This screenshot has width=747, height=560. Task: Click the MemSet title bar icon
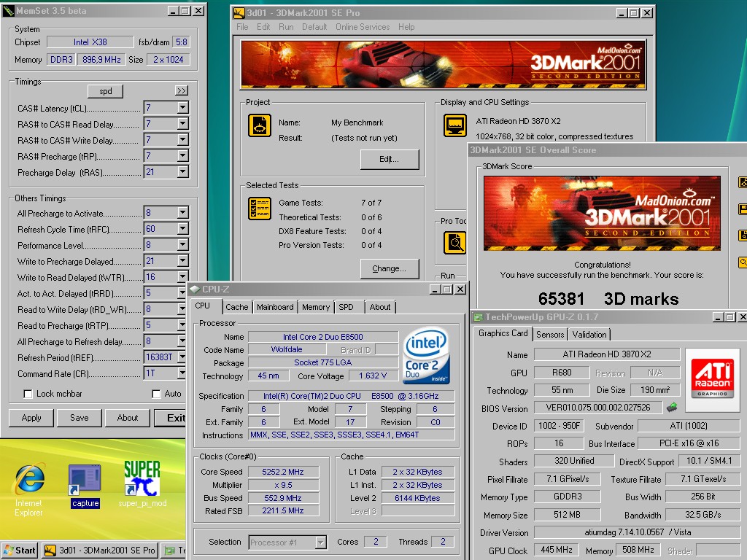[x=9, y=10]
